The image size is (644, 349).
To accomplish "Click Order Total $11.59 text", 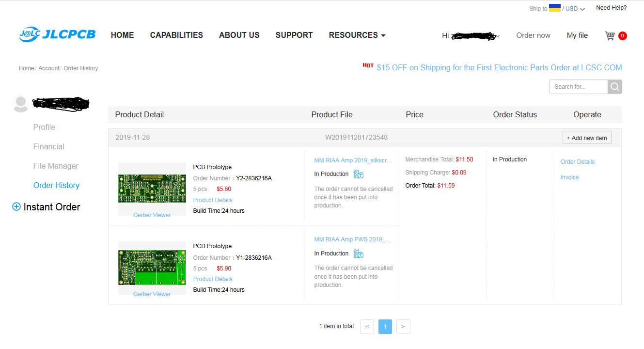I will point(430,186).
